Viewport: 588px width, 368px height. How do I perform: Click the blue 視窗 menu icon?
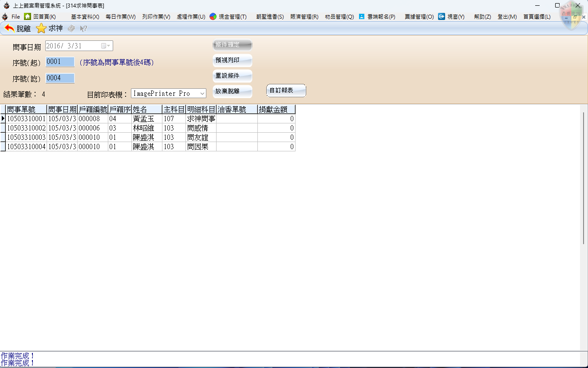442,16
